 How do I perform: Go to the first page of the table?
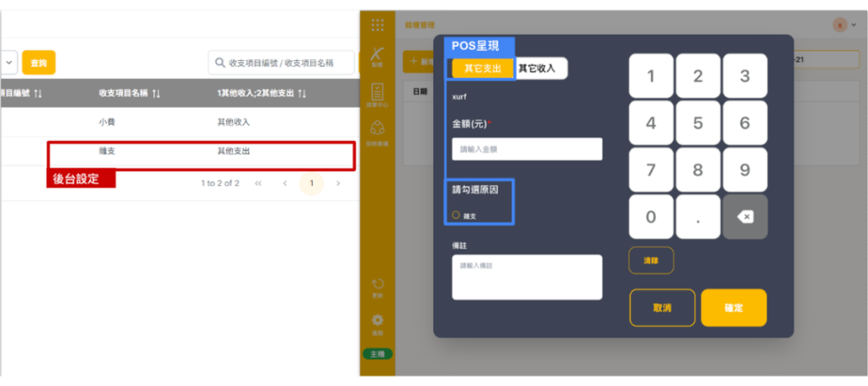tap(258, 183)
